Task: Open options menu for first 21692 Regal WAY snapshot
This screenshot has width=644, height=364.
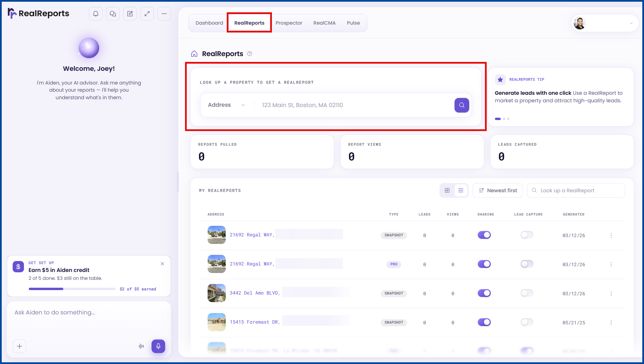Action: coord(611,235)
